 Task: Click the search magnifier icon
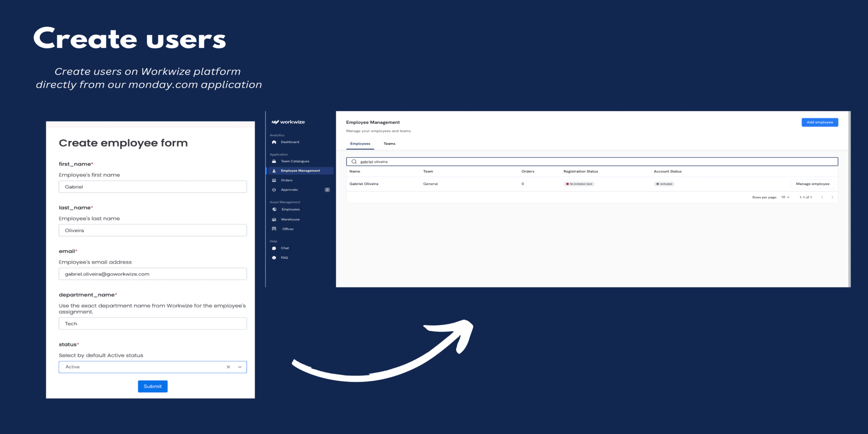tap(354, 161)
